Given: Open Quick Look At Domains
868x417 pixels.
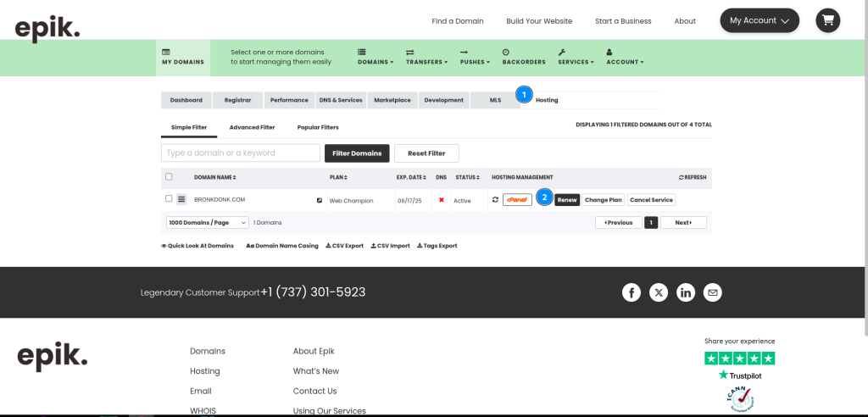Looking at the screenshot, I should tap(198, 246).
